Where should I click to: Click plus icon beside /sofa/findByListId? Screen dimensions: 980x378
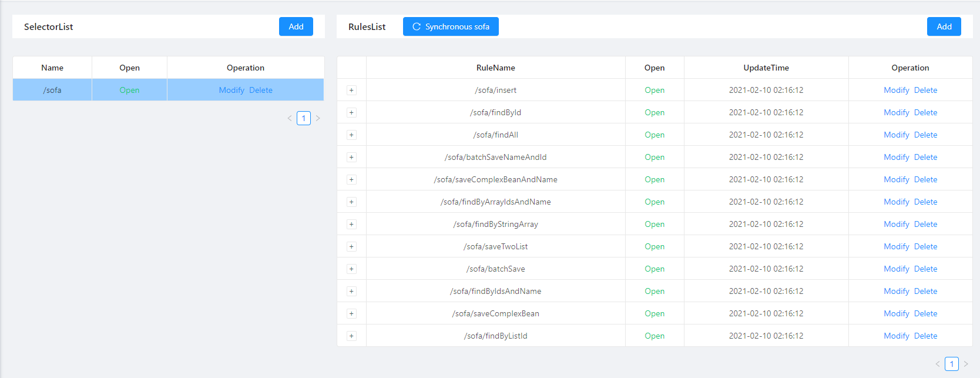pos(351,336)
